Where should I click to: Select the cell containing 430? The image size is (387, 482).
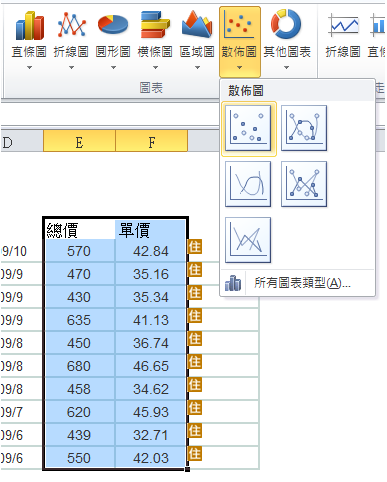coord(79,297)
